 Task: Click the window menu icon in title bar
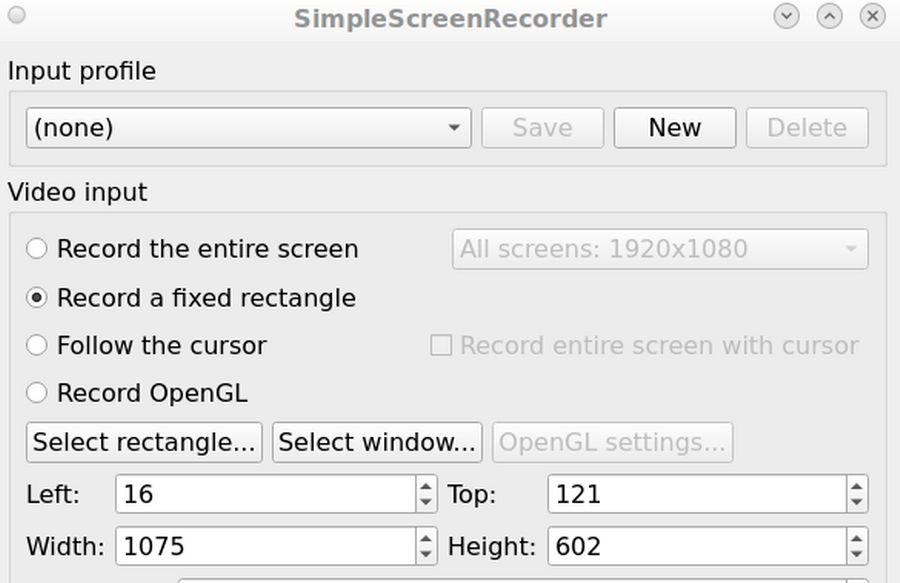pos(16,16)
